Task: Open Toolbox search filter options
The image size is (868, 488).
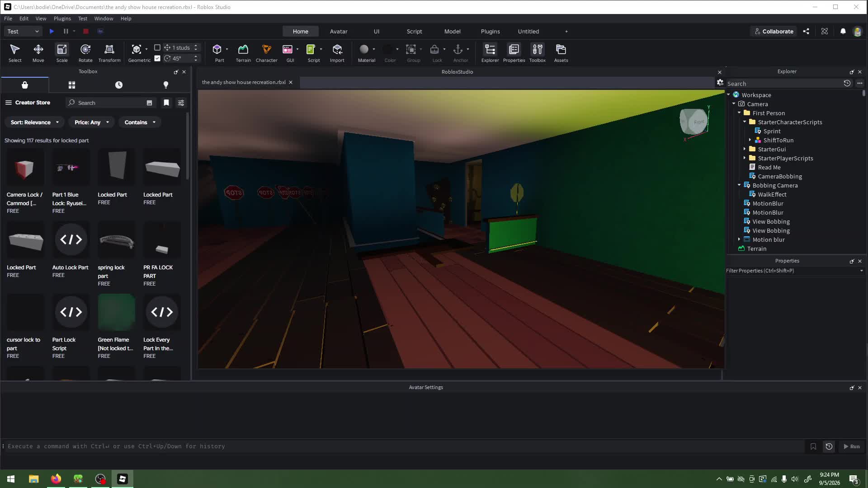Action: coord(181,103)
